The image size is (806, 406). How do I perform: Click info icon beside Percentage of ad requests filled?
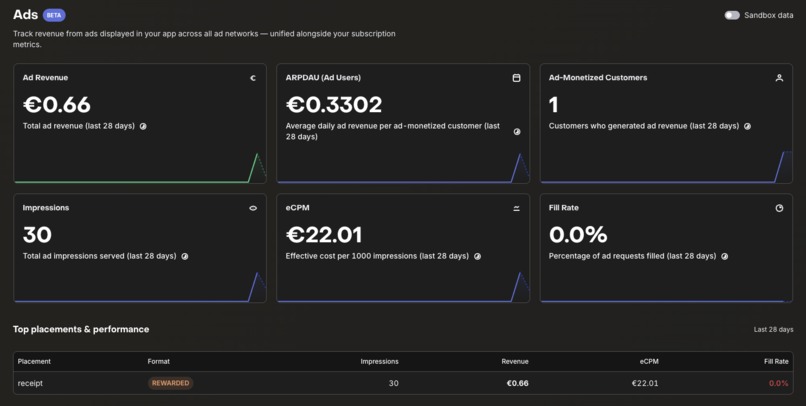pos(724,256)
